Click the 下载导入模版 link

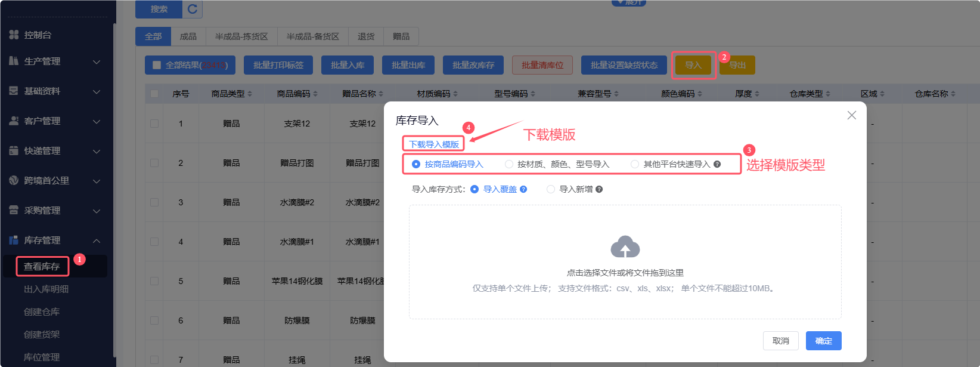pyautogui.click(x=433, y=144)
